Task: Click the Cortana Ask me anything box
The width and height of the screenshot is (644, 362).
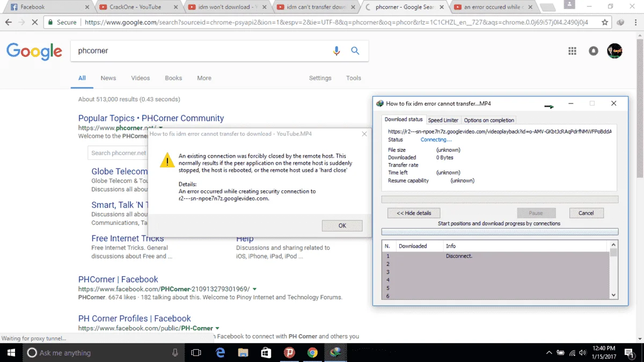Action: [x=103, y=352]
